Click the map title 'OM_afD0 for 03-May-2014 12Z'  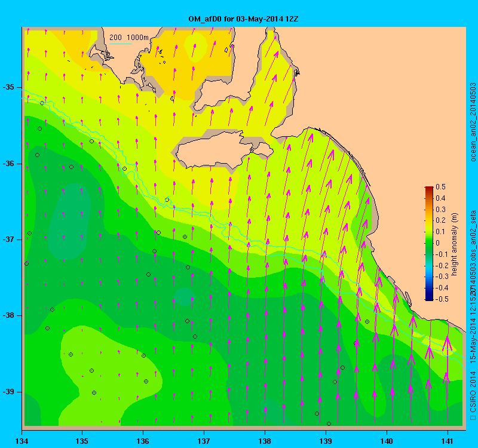pyautogui.click(x=243, y=19)
